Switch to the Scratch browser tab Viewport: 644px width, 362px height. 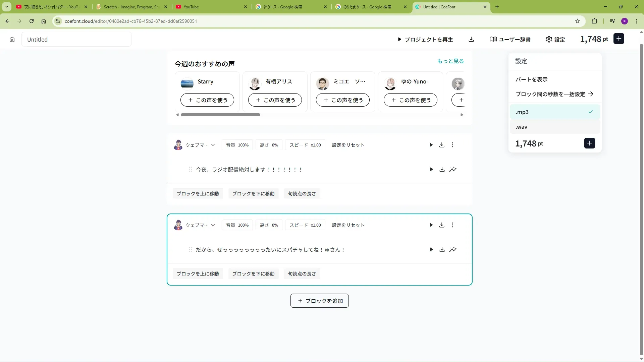131,7
